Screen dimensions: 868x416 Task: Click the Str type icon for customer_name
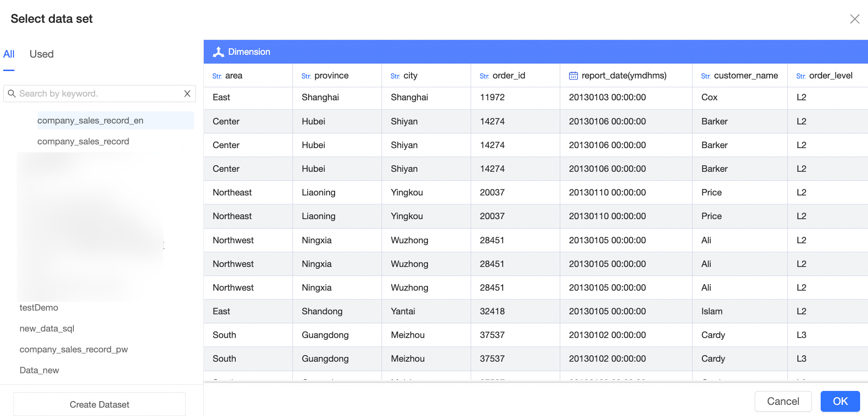(x=706, y=76)
